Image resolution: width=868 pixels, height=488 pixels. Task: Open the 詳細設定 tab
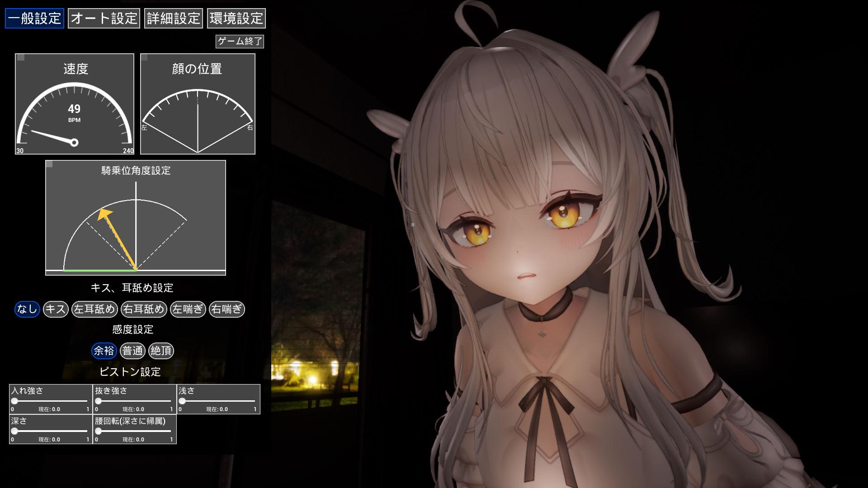pyautogui.click(x=173, y=18)
